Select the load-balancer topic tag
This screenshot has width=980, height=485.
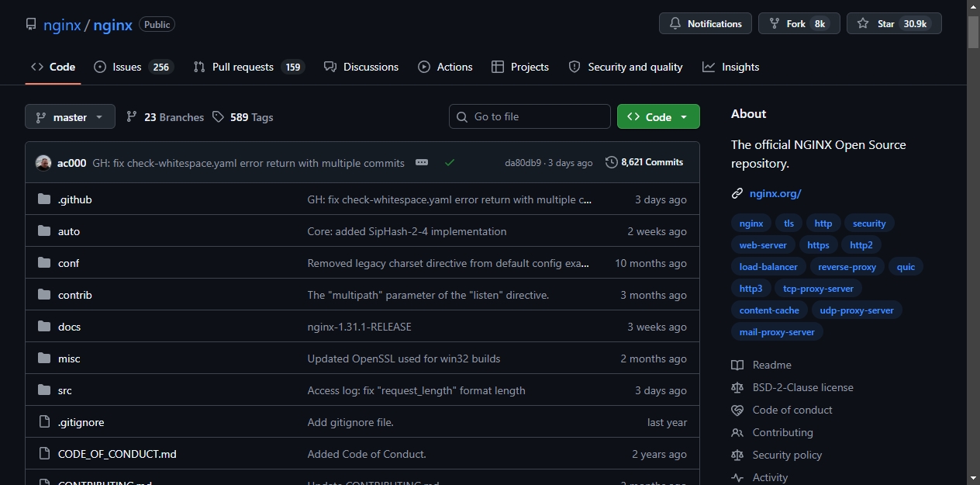click(x=768, y=266)
